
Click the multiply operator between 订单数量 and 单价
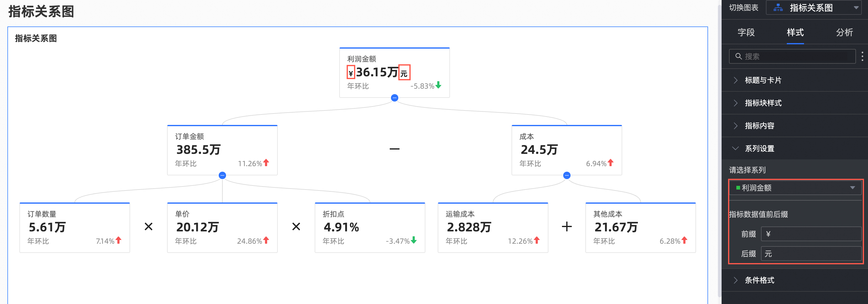(148, 226)
